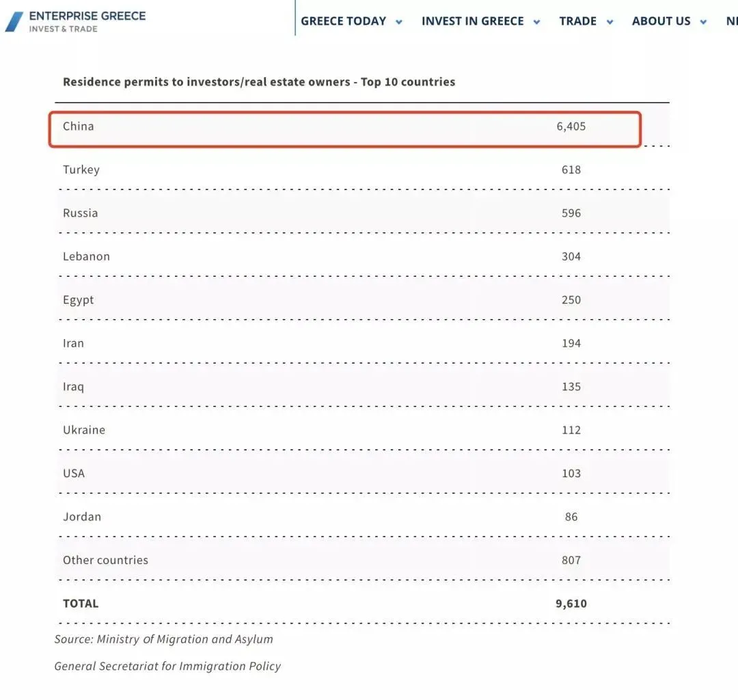Open the Trade menu item
Screen dimensions: 738x700
pos(577,21)
